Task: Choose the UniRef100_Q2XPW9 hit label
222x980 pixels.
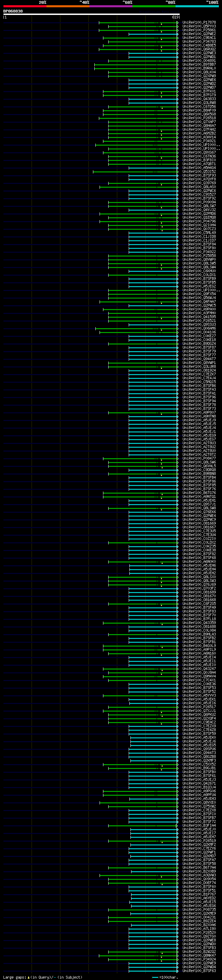Action: click(199, 76)
